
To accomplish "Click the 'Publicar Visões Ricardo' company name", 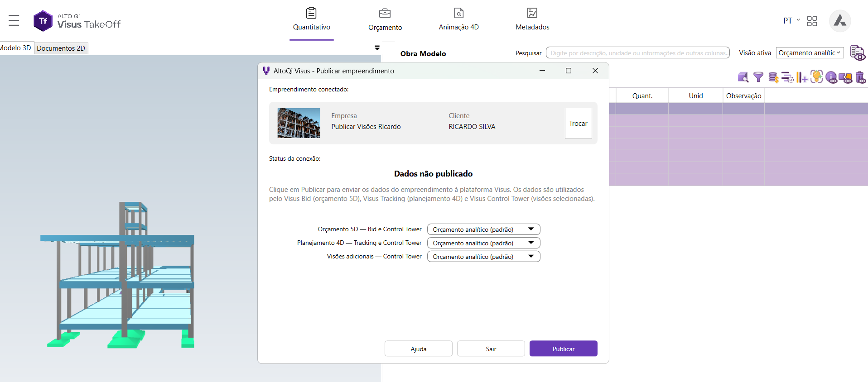I will pos(366,127).
